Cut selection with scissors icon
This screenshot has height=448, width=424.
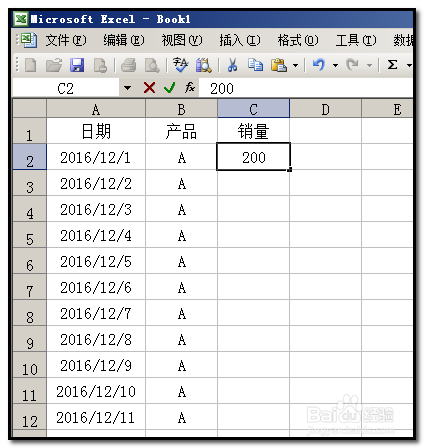[x=232, y=65]
